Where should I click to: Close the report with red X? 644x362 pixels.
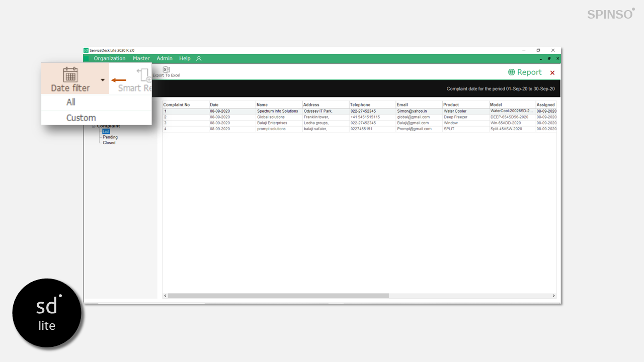[x=552, y=73]
